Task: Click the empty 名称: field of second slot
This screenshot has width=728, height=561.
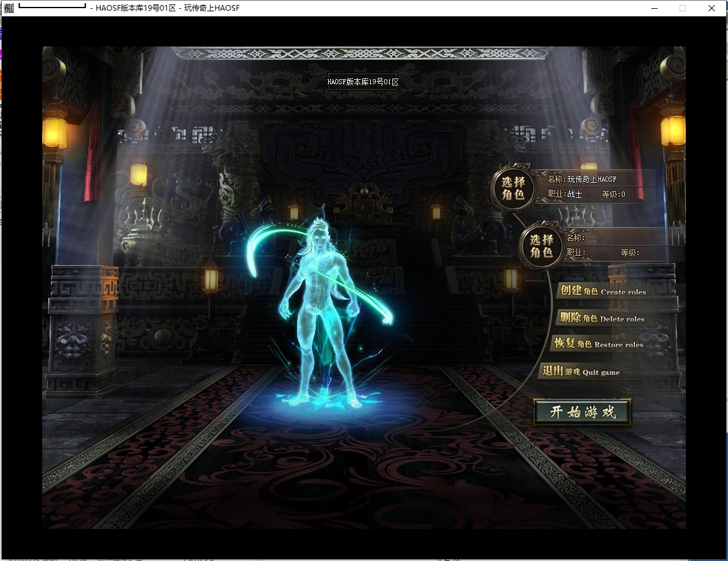Action: (575, 237)
